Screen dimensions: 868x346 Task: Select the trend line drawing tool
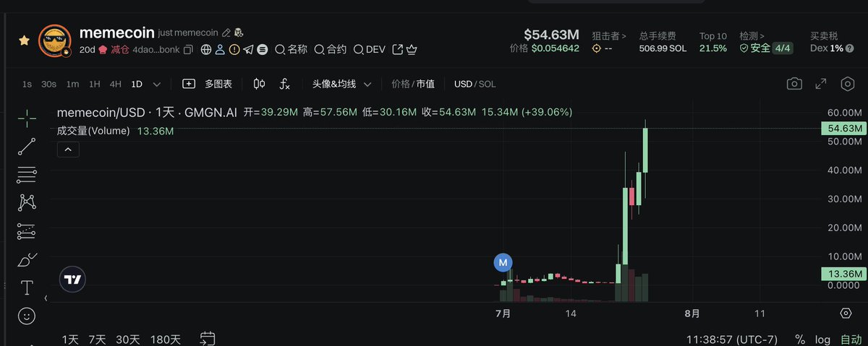pyautogui.click(x=27, y=147)
